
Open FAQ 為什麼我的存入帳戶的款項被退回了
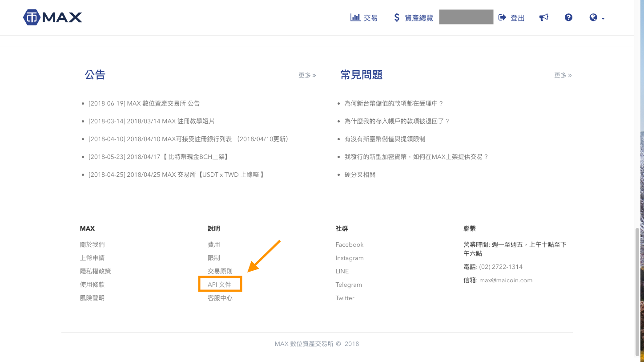click(x=397, y=121)
